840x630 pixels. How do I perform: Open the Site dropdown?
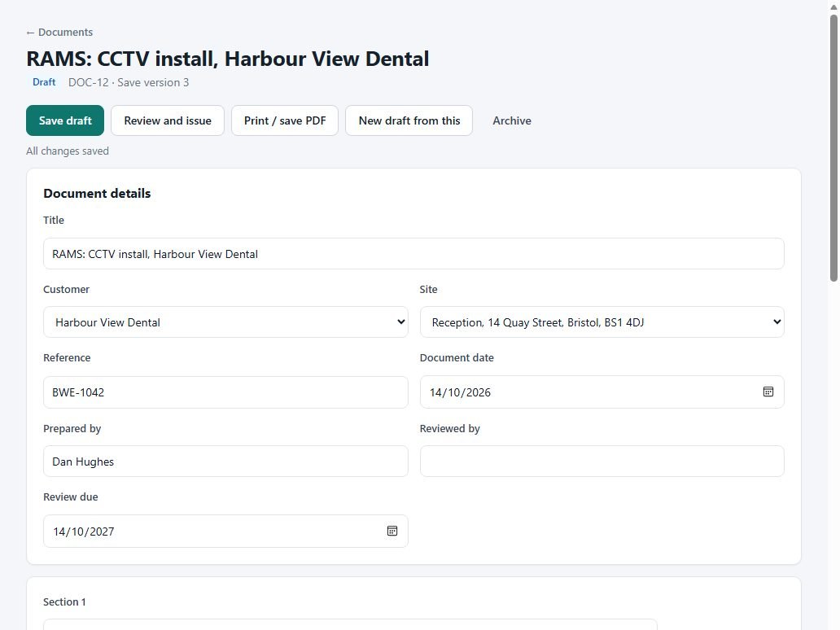point(602,322)
